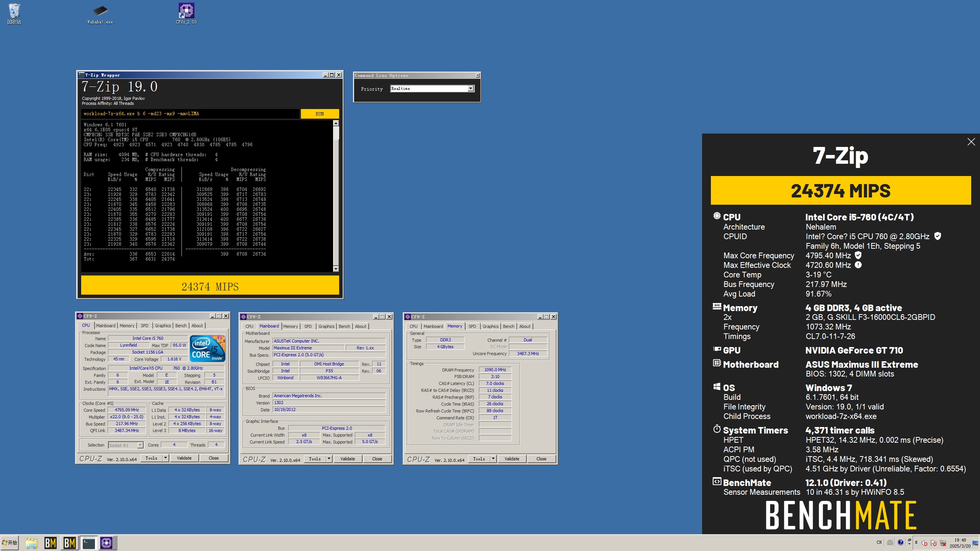Click the Memory module icon in BenchMate panel
The image size is (980, 551).
(x=717, y=306)
